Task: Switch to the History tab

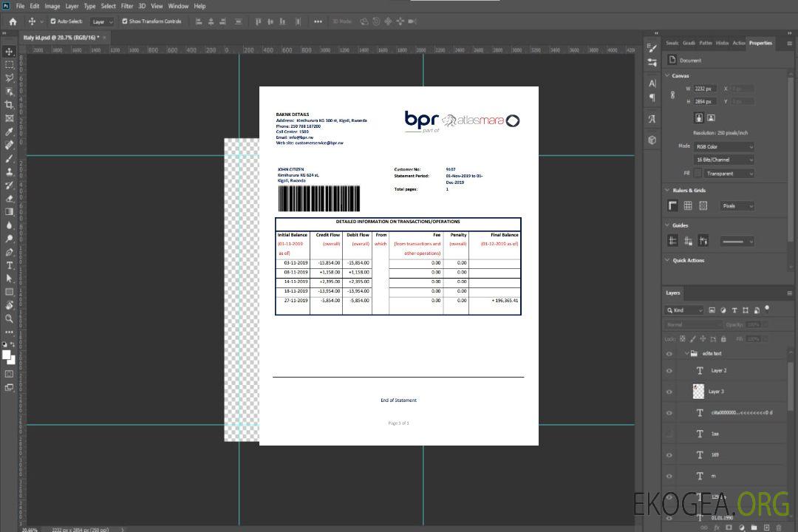Action: 722,43
